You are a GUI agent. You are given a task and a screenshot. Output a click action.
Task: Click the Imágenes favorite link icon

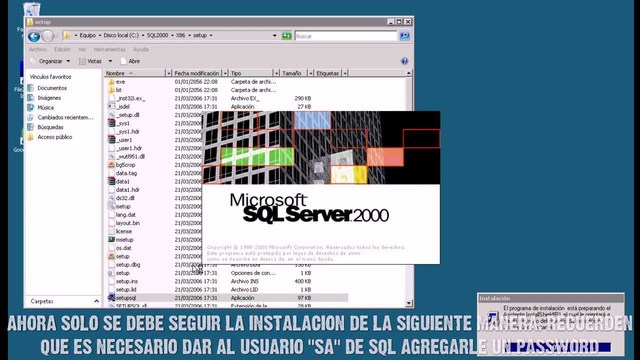click(31, 98)
